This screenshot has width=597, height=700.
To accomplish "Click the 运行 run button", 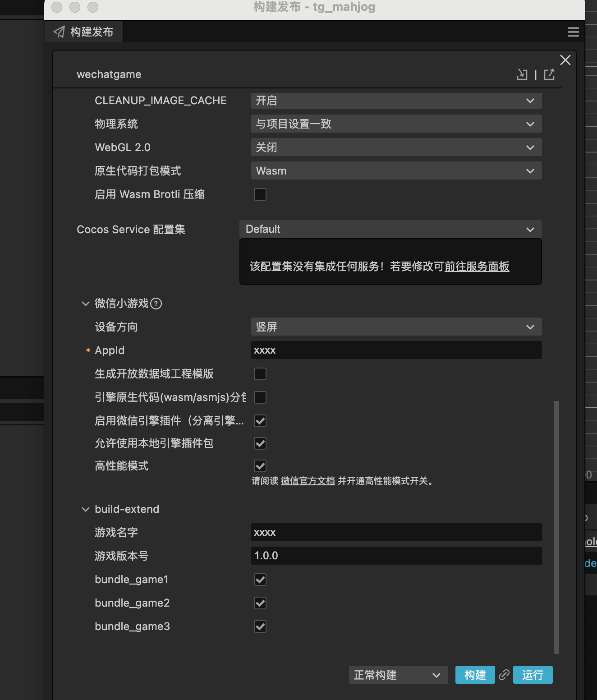I will click(533, 675).
